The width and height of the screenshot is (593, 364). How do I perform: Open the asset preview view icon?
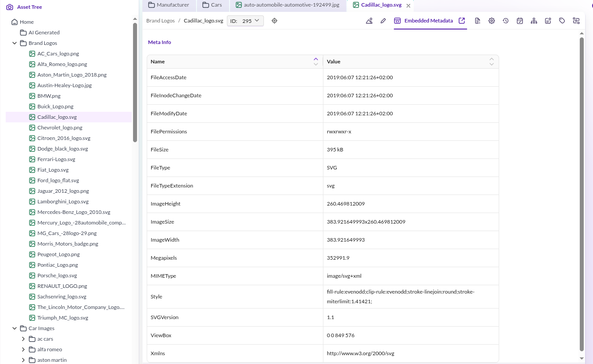369,21
